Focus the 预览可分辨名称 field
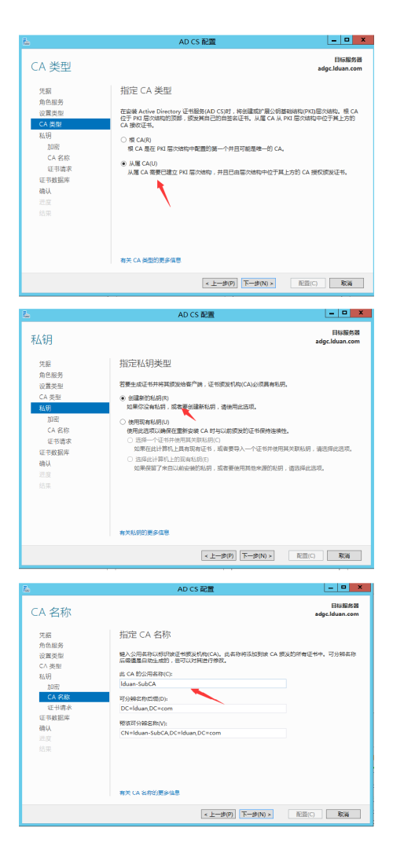The width and height of the screenshot is (393, 868). coord(203,733)
